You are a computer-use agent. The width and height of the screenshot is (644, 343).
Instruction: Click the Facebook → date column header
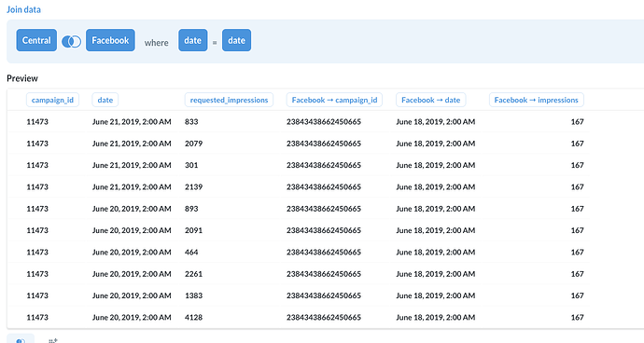431,100
